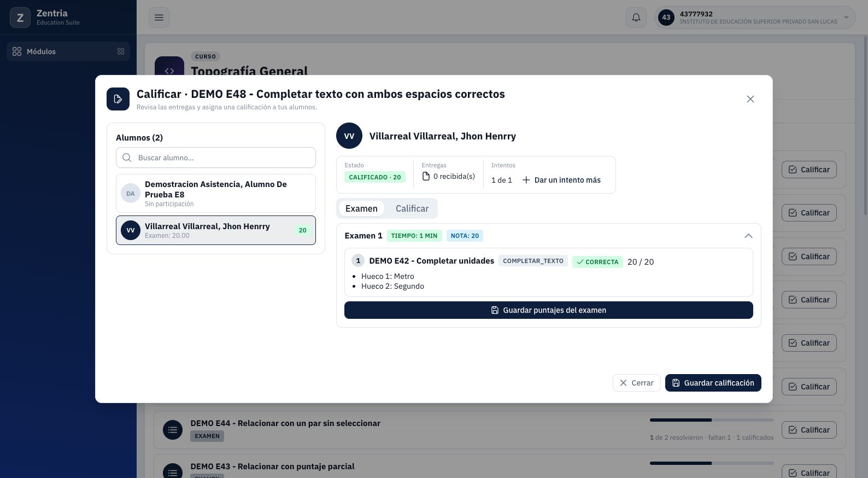The height and width of the screenshot is (478, 868).
Task: Click Guardar puntajes del examen
Action: (x=549, y=310)
